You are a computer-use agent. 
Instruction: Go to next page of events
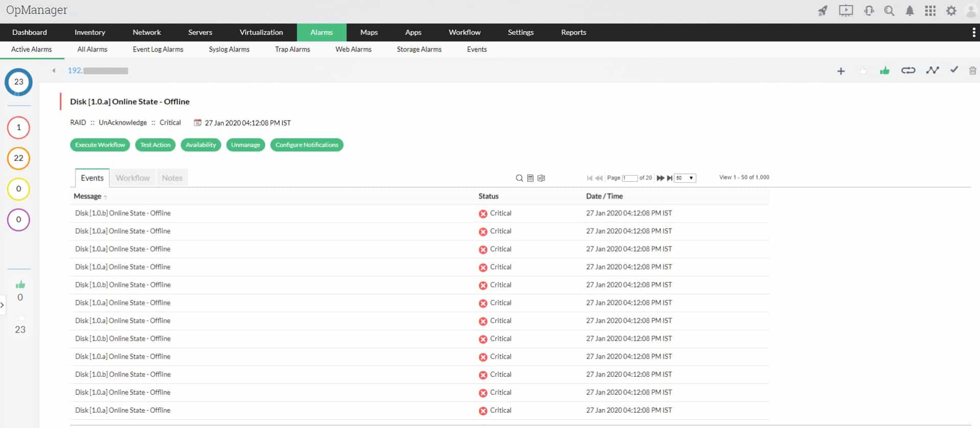[660, 178]
